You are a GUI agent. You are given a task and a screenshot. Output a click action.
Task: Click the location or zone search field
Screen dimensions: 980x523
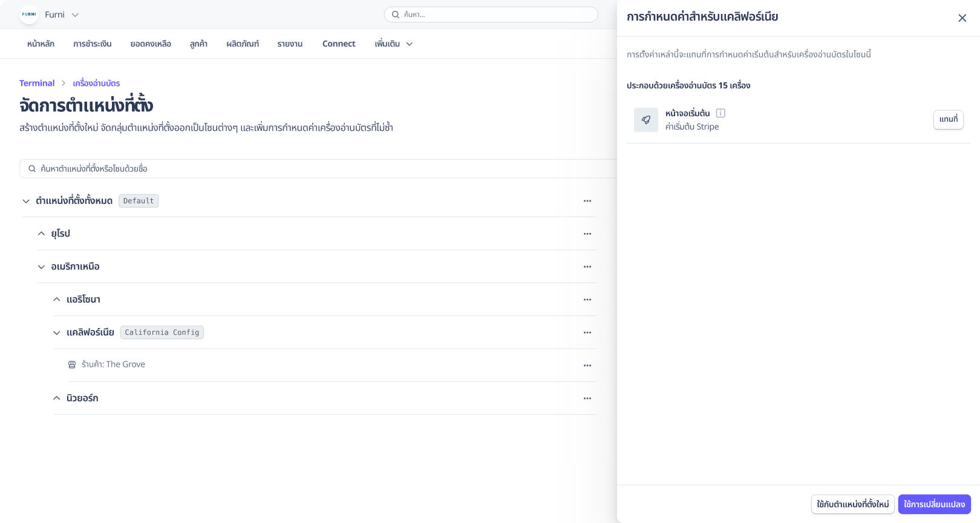(318, 168)
